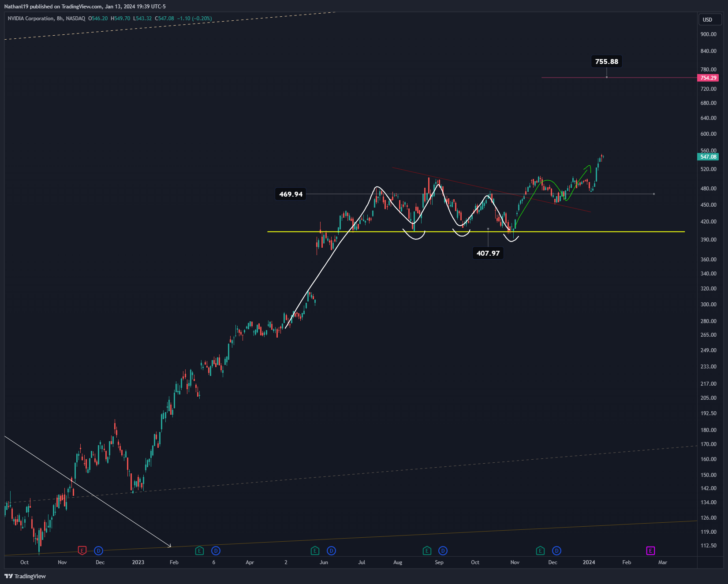Click the Jul label on time axis
The height and width of the screenshot is (584, 728).
pos(362,562)
